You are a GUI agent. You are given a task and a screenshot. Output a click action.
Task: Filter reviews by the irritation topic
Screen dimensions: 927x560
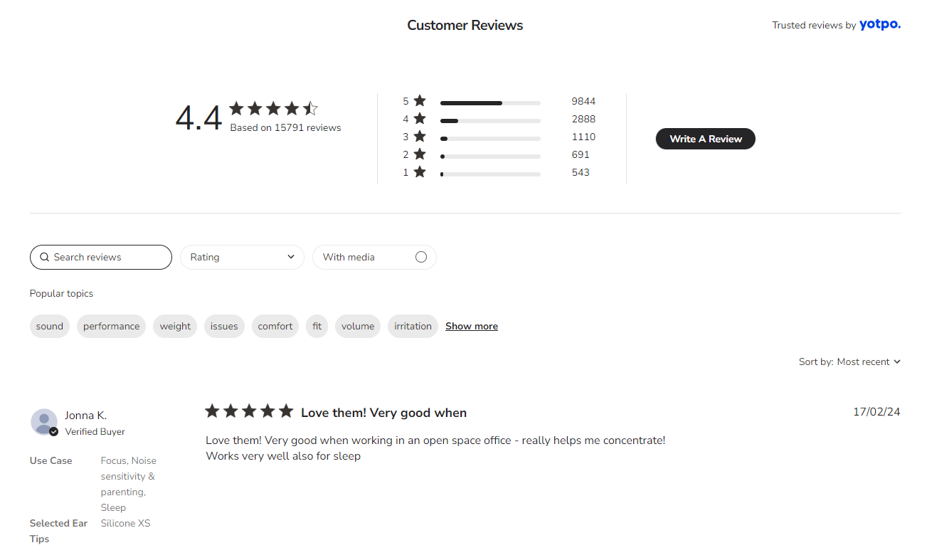413,327
